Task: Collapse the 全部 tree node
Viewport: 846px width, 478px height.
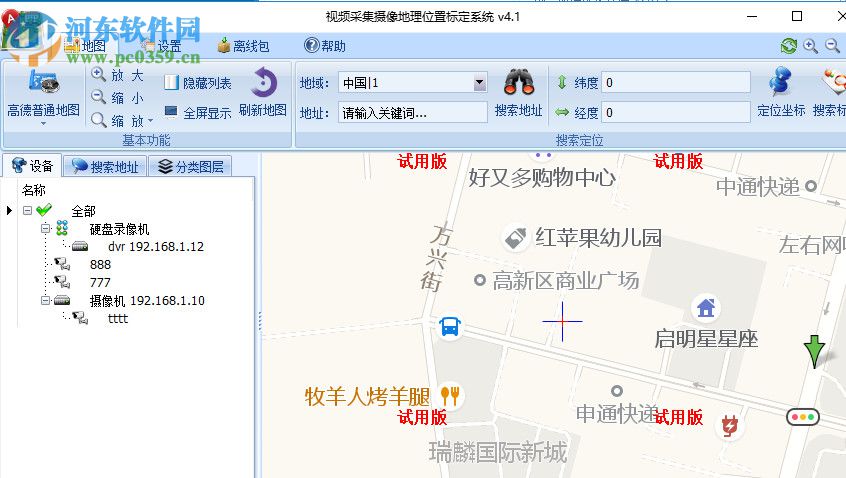Action: 28,210
